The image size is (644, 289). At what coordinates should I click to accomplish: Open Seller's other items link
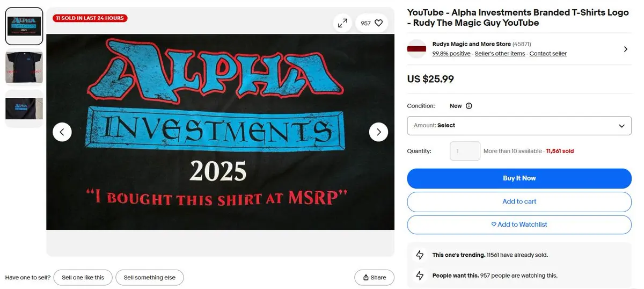pyautogui.click(x=500, y=54)
